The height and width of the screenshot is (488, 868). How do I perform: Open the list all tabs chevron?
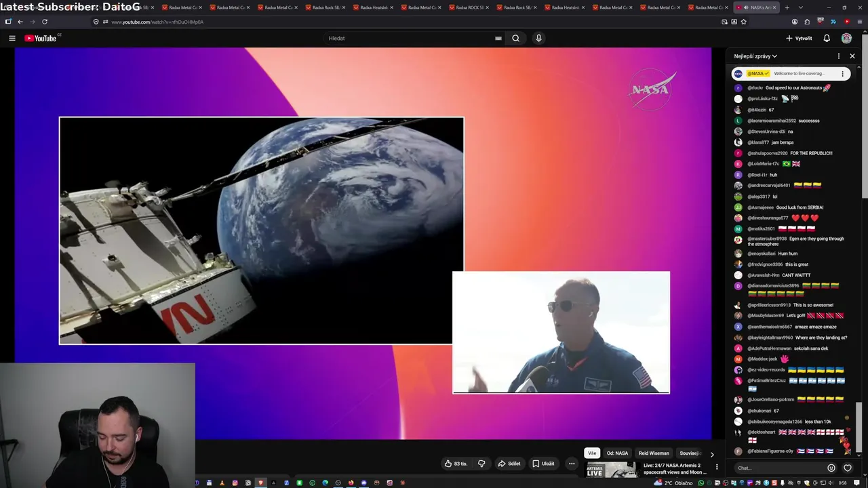(x=801, y=7)
